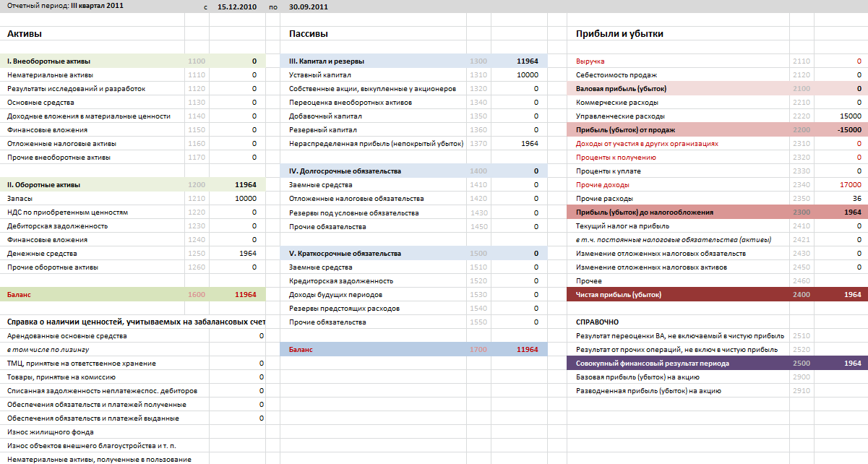Select the 'Выручка' row label

(590, 61)
